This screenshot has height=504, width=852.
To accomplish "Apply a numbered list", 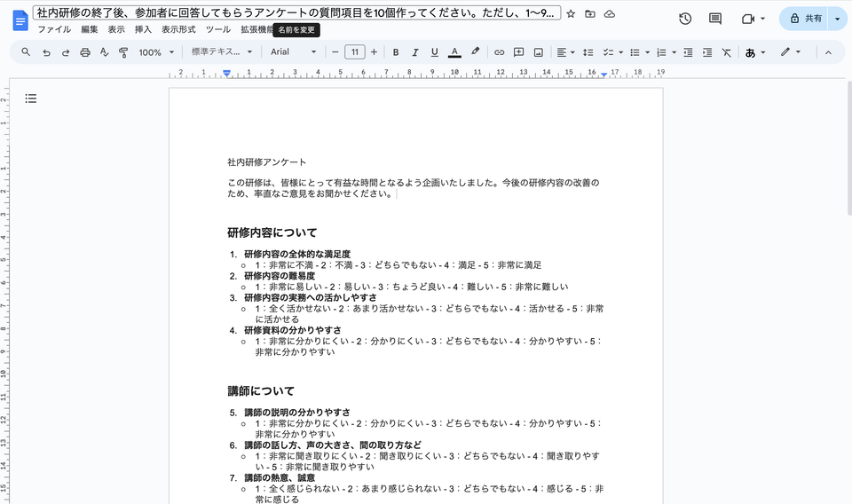I will coord(661,52).
